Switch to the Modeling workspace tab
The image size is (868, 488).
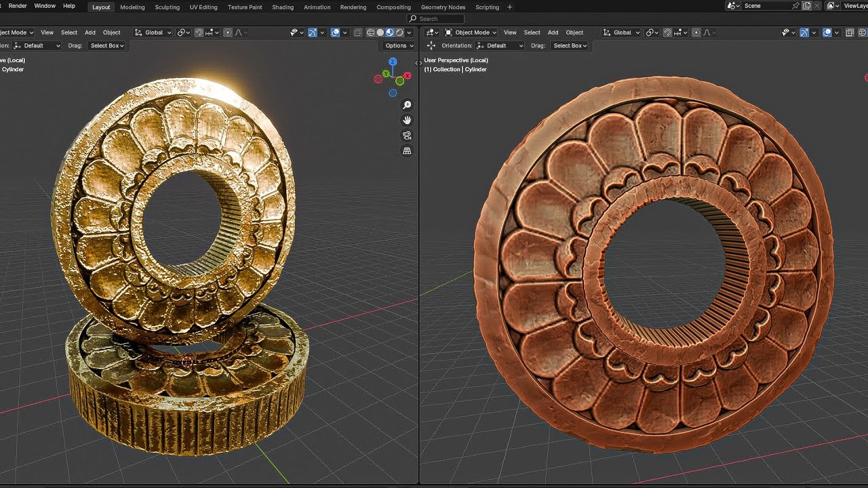click(132, 7)
